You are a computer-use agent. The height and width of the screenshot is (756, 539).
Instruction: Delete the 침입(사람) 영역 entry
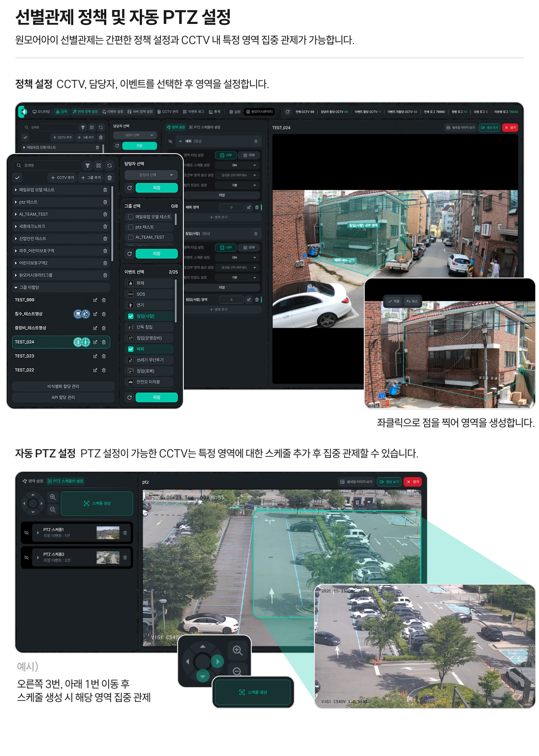coord(257,300)
